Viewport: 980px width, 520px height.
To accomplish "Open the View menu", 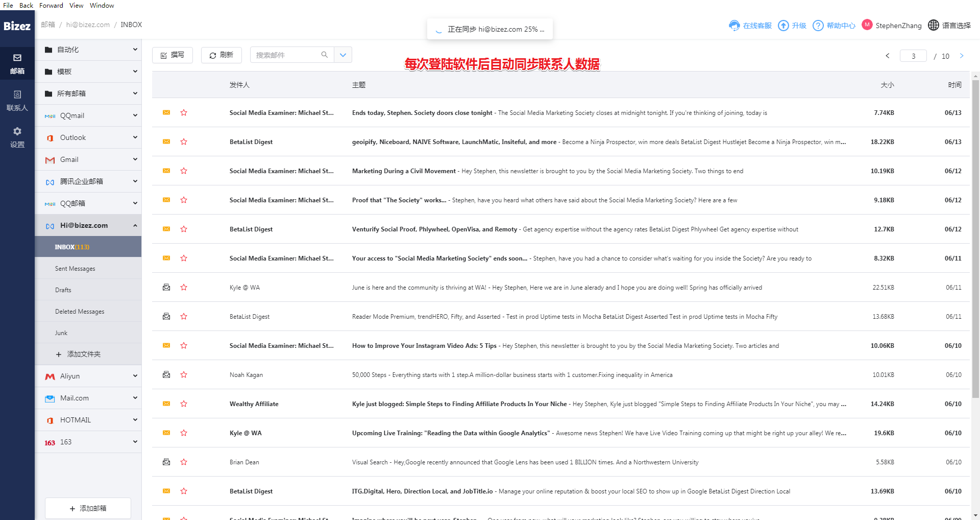I will point(77,5).
